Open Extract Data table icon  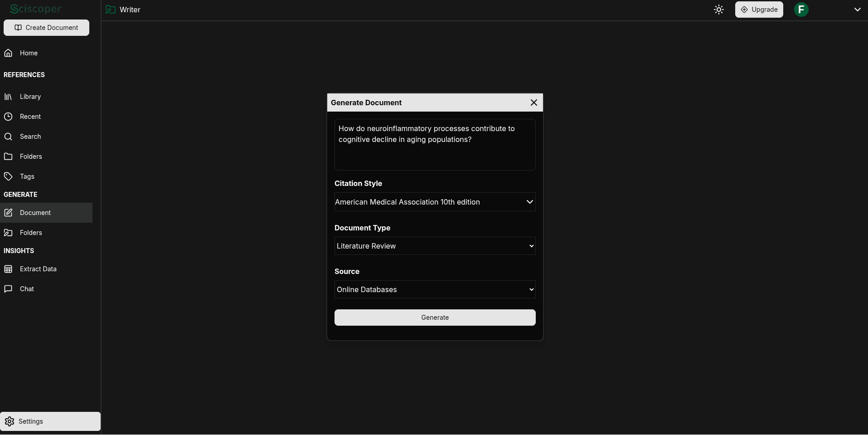[8, 269]
